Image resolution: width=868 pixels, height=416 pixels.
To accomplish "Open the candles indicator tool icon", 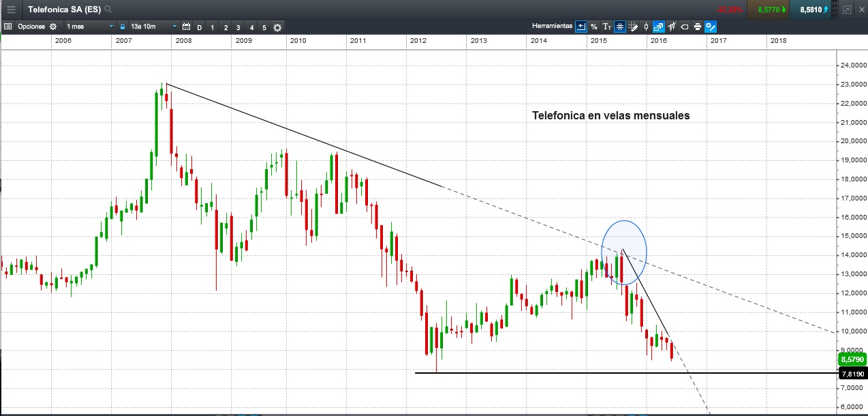I will 672,27.
